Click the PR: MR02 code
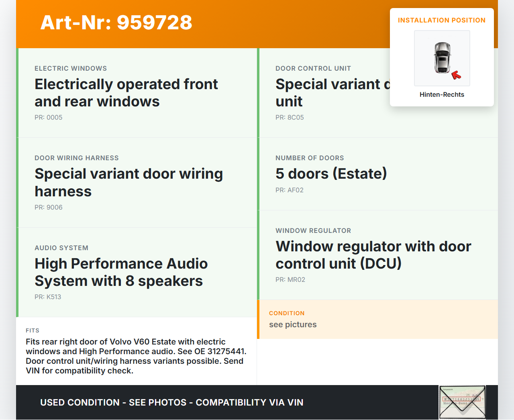The height and width of the screenshot is (420, 514). pos(290,280)
